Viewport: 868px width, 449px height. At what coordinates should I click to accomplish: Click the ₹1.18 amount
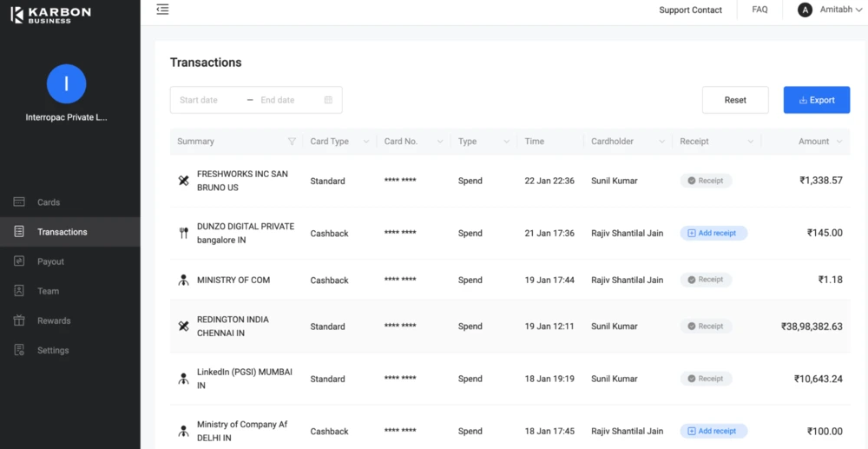pos(831,280)
